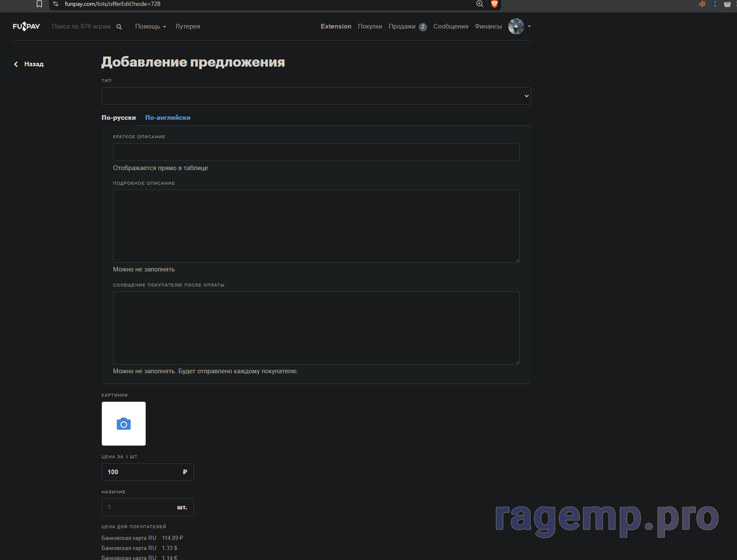
Task: Click the blue arrows extension icon
Action: point(715,4)
